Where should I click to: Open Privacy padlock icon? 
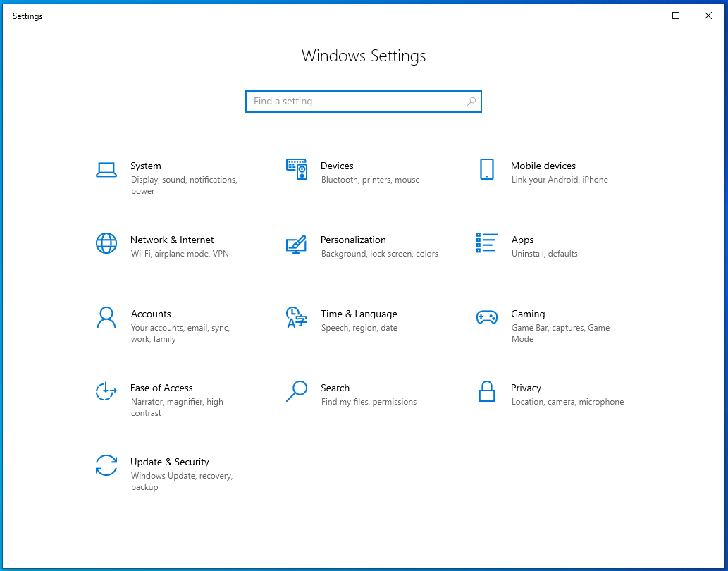pos(486,391)
